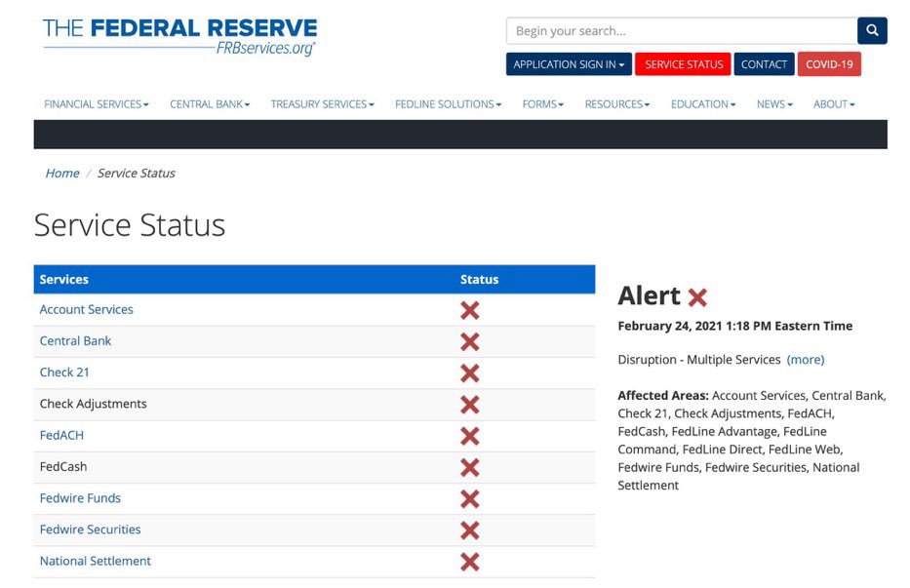
Task: Open the Account Services link
Action: coord(87,309)
